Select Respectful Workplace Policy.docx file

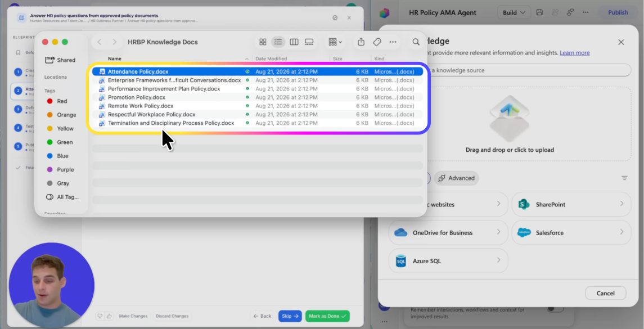pyautogui.click(x=258, y=115)
